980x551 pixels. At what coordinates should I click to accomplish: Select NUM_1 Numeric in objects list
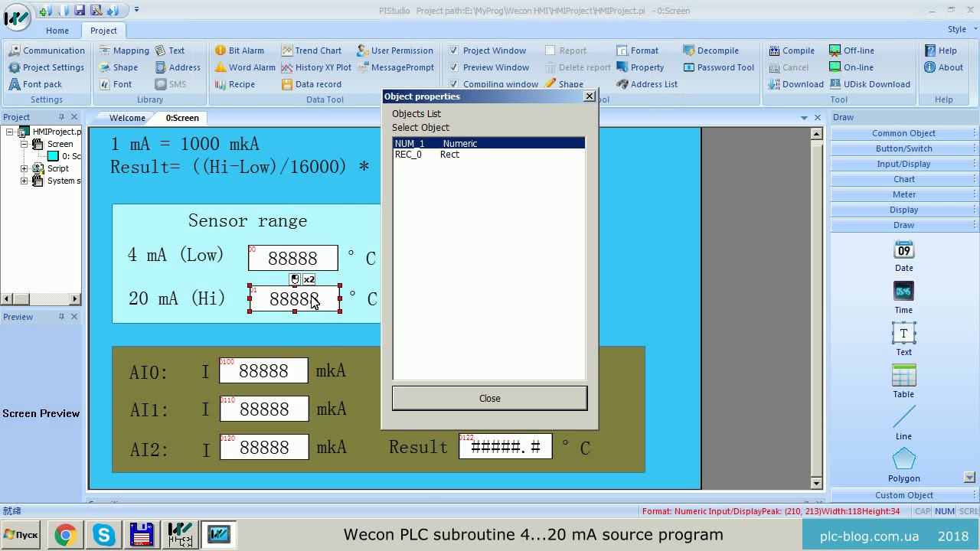[488, 143]
